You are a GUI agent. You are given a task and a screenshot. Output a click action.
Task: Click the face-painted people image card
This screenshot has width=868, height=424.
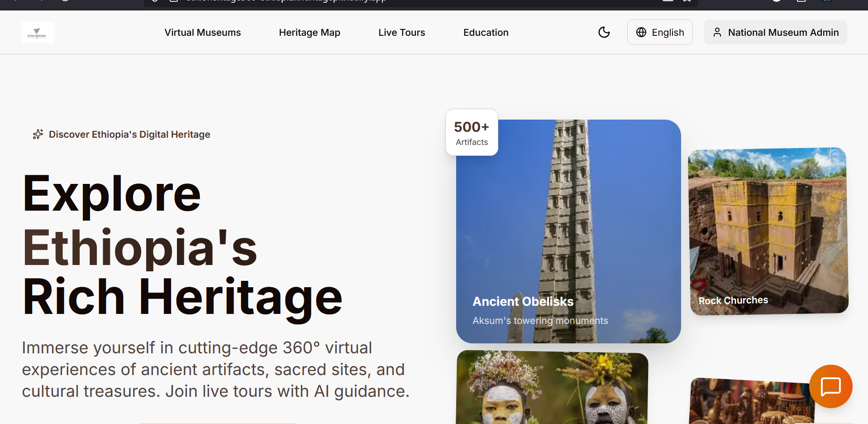click(x=552, y=387)
